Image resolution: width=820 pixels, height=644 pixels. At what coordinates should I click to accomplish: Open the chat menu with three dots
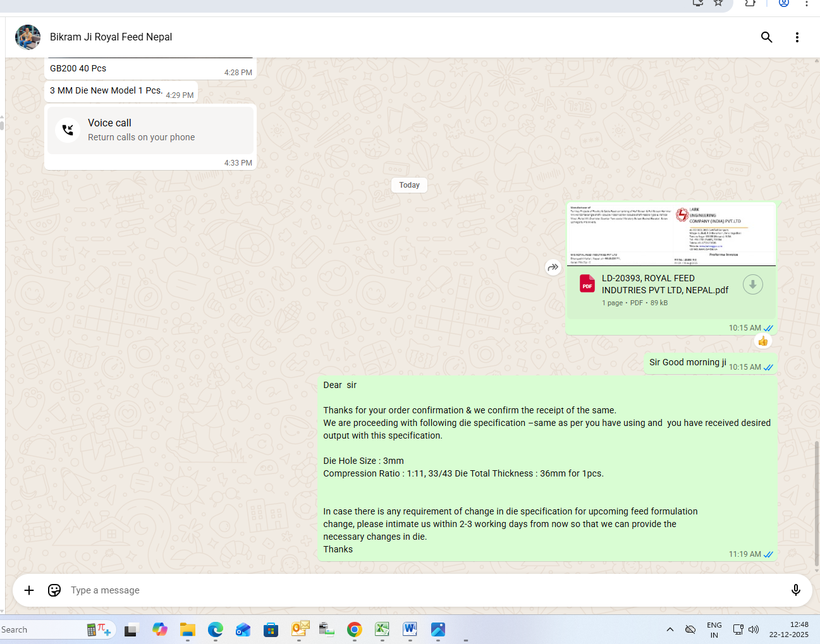pyautogui.click(x=797, y=37)
